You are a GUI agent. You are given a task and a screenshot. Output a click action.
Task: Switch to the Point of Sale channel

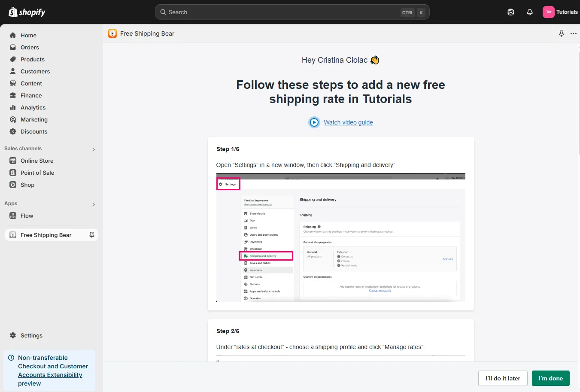click(x=37, y=173)
